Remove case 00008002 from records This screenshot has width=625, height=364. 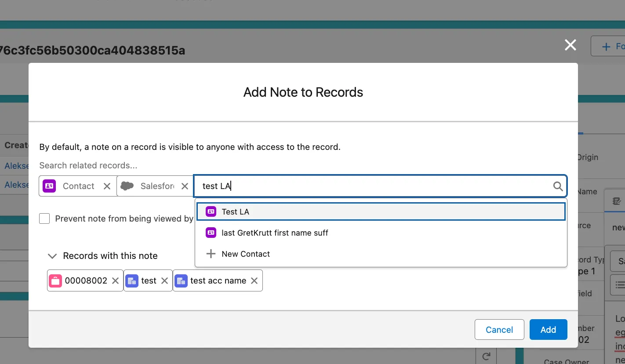(x=115, y=281)
